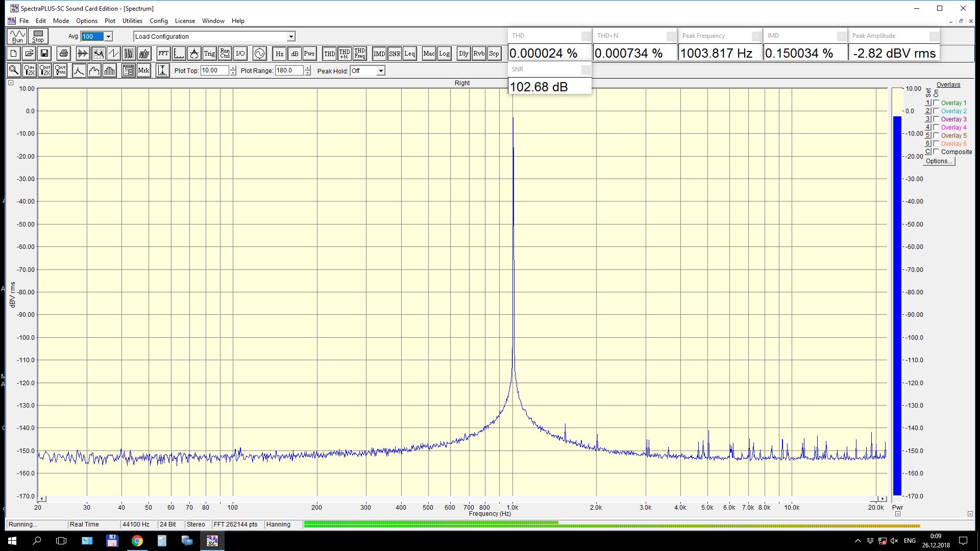Click the Run button
Image resolution: width=980 pixels, height=551 pixels.
point(17,36)
